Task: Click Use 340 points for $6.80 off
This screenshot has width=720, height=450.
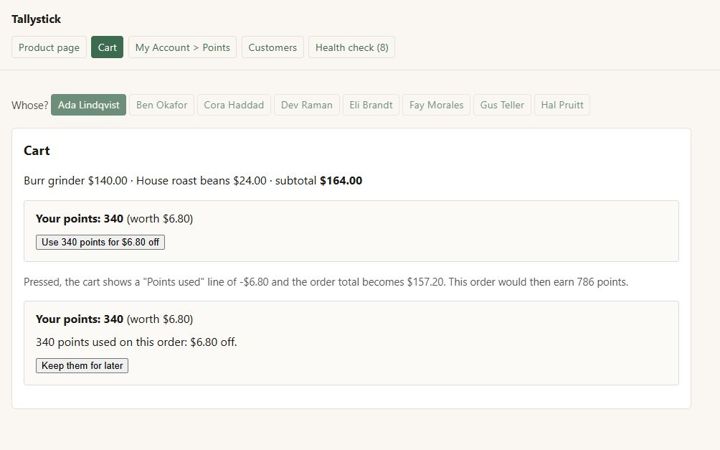Action: pos(100,242)
